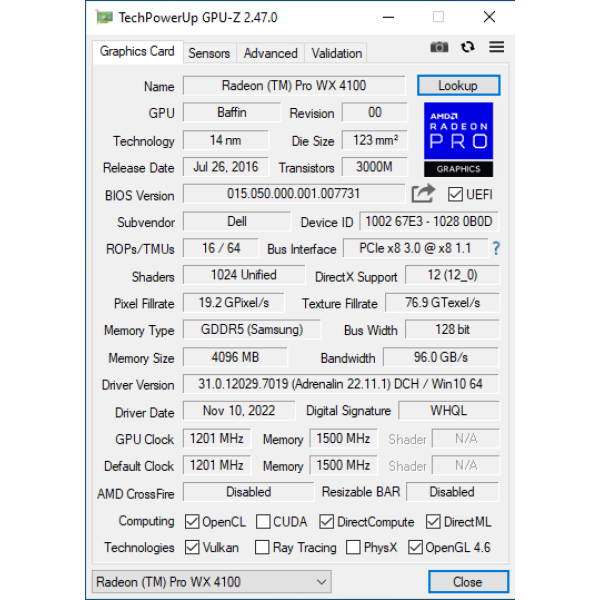Open the Advanced tab
Image resolution: width=600 pixels, height=600 pixels.
[271, 53]
